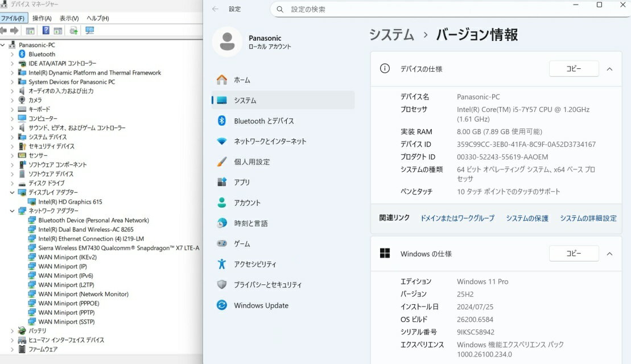Open the 表示(V) menu

[x=69, y=18]
